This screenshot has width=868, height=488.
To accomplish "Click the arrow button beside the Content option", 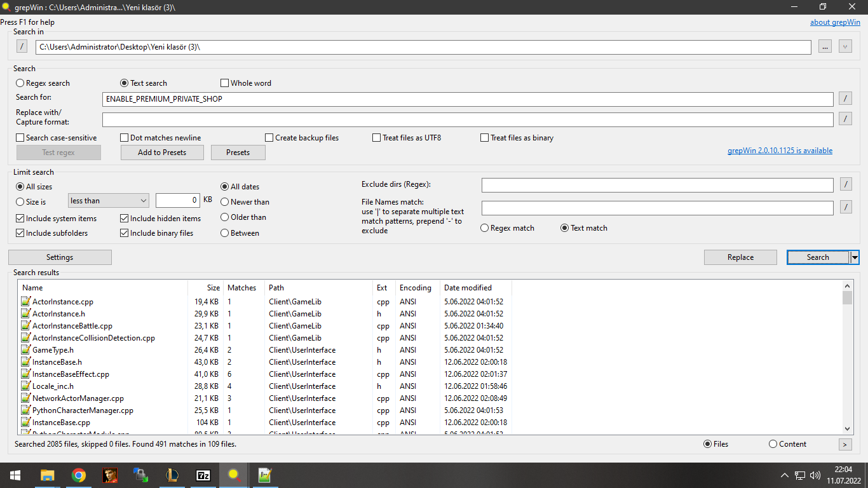I will point(845,444).
